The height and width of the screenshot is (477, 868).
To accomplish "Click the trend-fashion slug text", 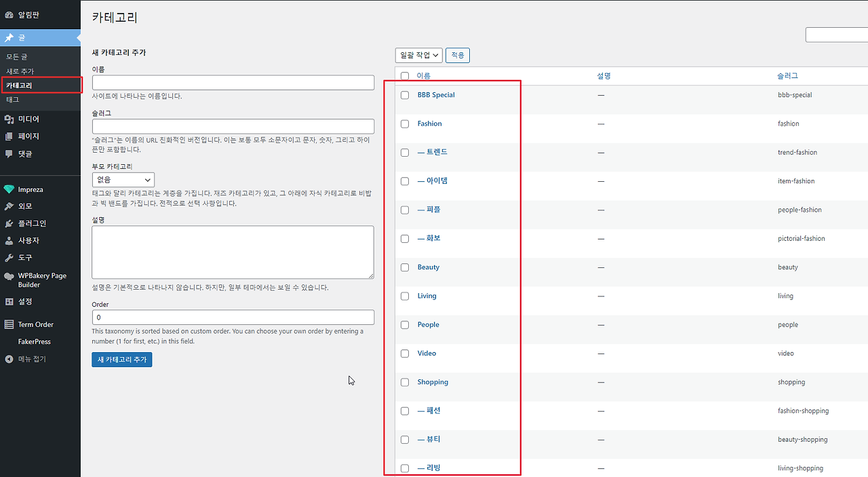I will (x=797, y=153).
